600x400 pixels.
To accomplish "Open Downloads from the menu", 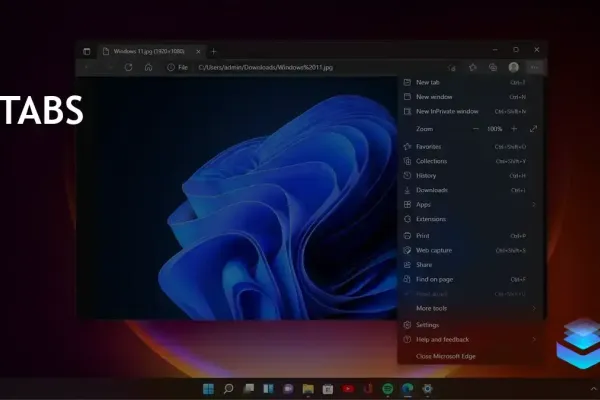I will pos(470,190).
